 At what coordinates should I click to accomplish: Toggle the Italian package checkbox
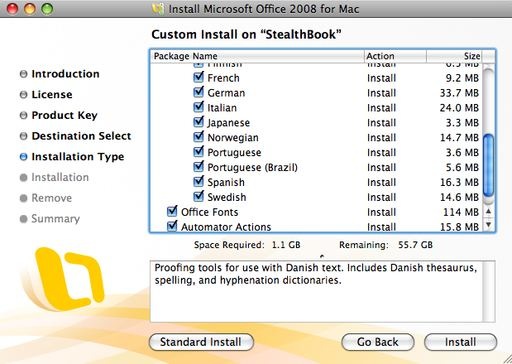point(199,107)
